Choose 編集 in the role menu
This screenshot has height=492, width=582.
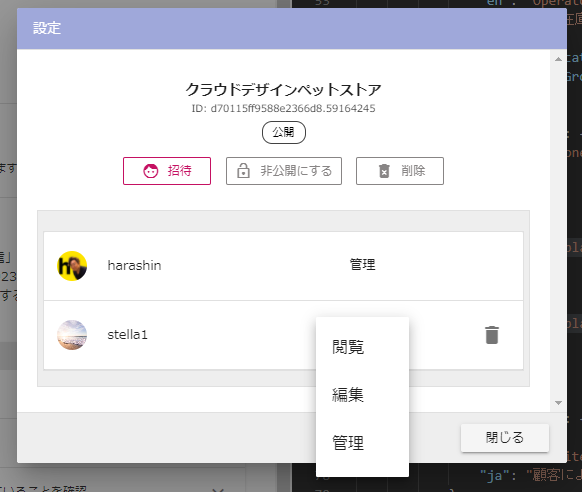pyautogui.click(x=348, y=395)
